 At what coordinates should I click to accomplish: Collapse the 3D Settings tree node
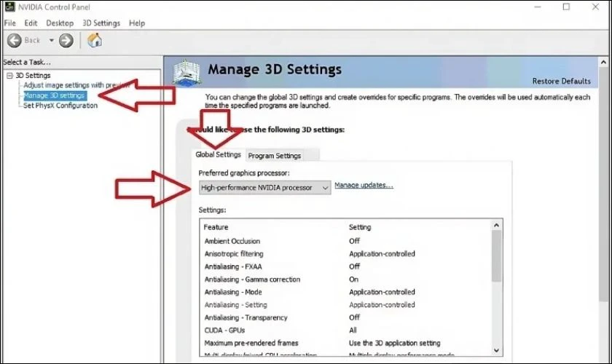pos(9,75)
